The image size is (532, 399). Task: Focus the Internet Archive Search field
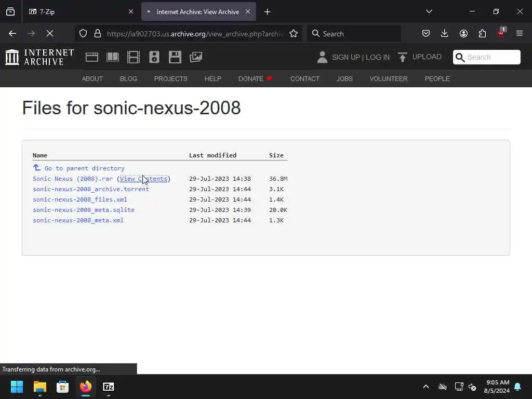(487, 57)
